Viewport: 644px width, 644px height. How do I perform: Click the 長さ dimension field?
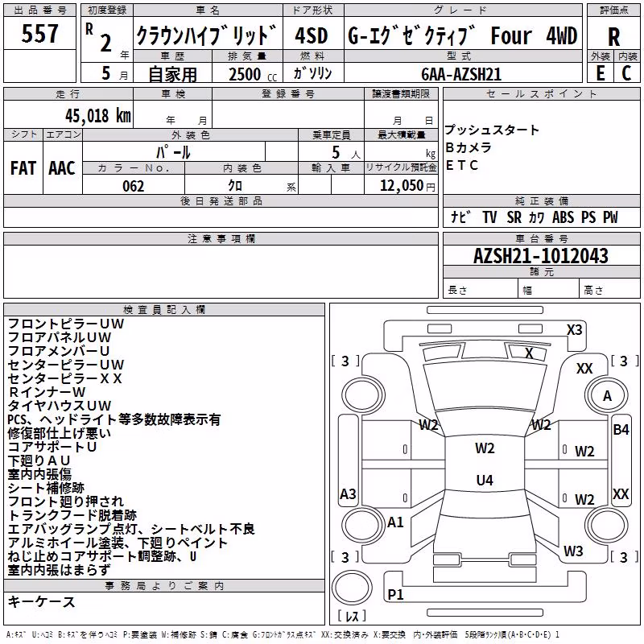tap(480, 287)
